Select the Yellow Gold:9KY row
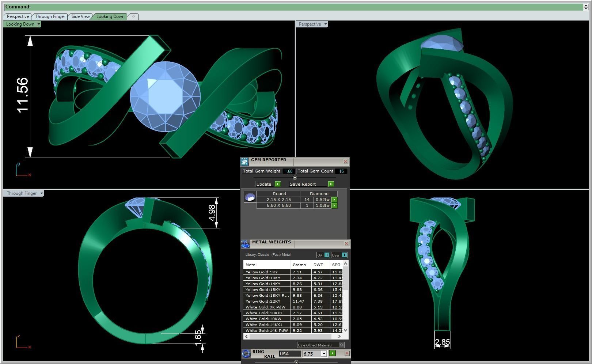This screenshot has width=592, height=364. pos(293,272)
